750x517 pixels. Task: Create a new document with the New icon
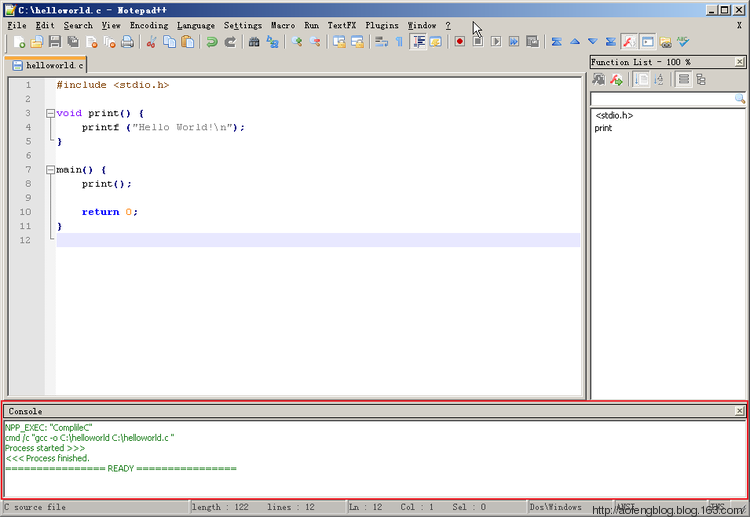point(19,42)
